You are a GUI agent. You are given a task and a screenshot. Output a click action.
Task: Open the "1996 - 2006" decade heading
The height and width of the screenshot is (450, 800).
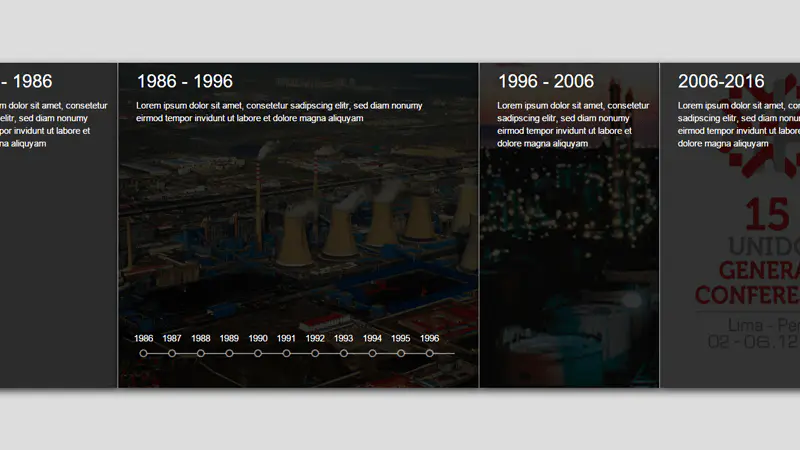[x=546, y=82]
